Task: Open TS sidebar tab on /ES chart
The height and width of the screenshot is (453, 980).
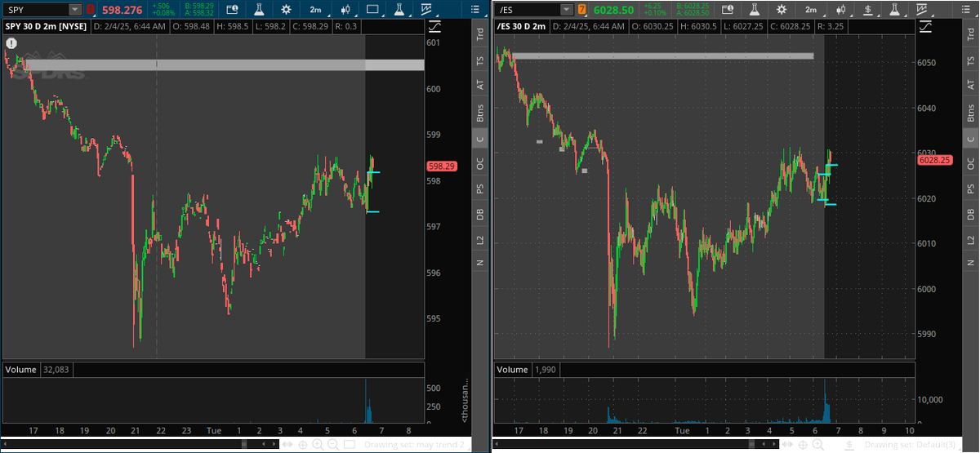Action: pyautogui.click(x=970, y=60)
